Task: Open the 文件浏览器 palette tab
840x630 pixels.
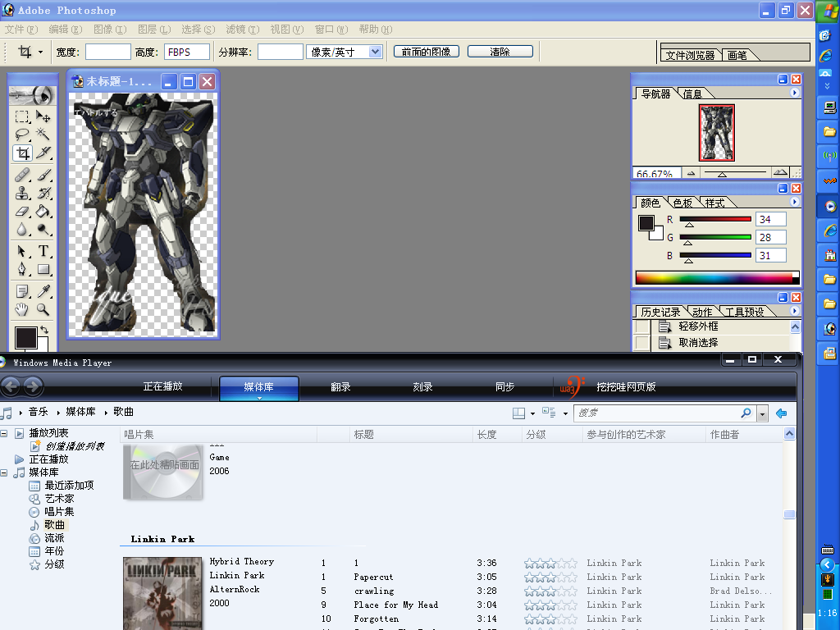Action: click(691, 55)
